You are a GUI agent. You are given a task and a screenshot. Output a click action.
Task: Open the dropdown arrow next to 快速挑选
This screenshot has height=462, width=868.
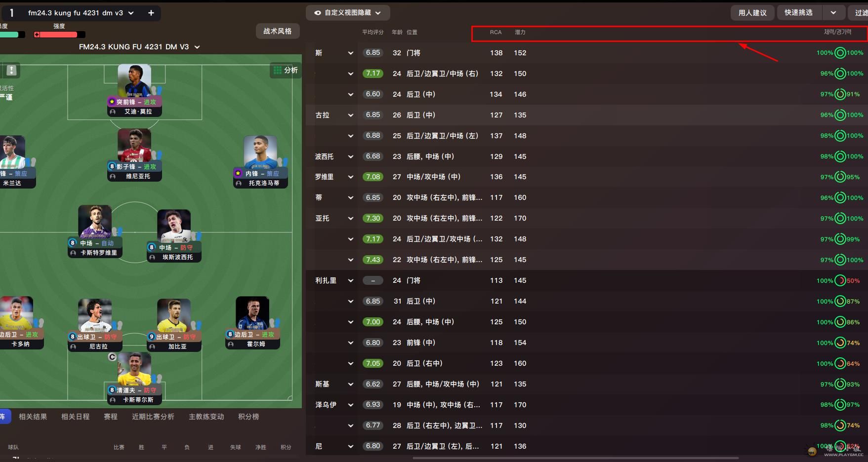pyautogui.click(x=833, y=12)
